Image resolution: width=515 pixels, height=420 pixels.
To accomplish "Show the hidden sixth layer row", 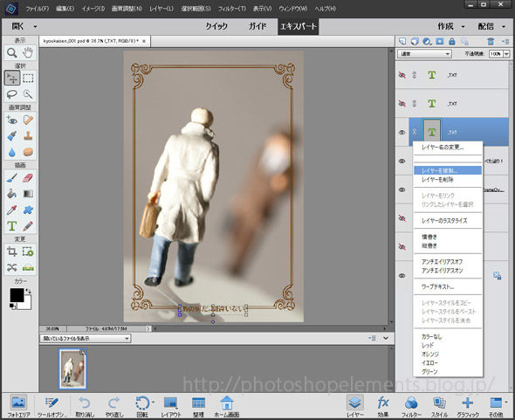I will [402, 218].
